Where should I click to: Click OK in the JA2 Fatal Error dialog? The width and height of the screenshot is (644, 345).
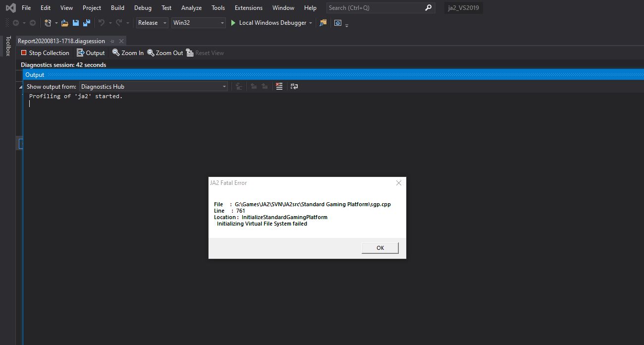(380, 248)
